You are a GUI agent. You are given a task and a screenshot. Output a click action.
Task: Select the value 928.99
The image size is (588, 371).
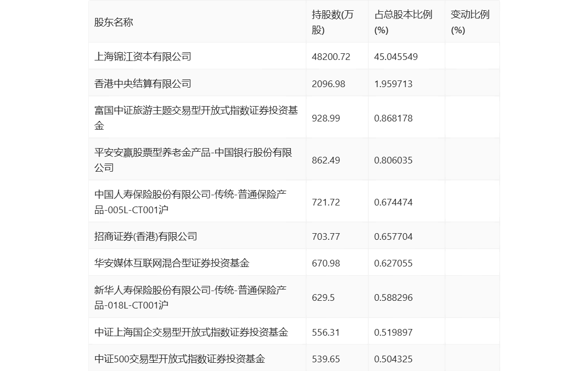point(326,118)
